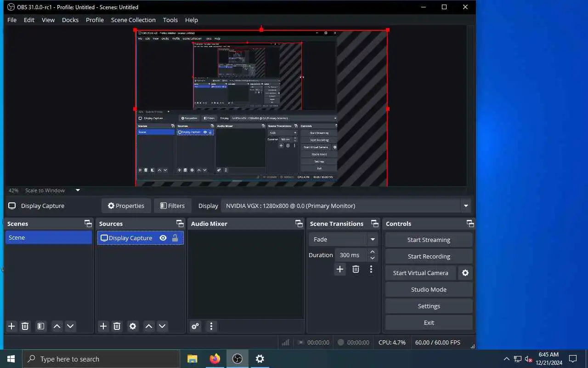The height and width of the screenshot is (368, 588).
Task: Remove selected source with trash icon
Action: pyautogui.click(x=117, y=326)
